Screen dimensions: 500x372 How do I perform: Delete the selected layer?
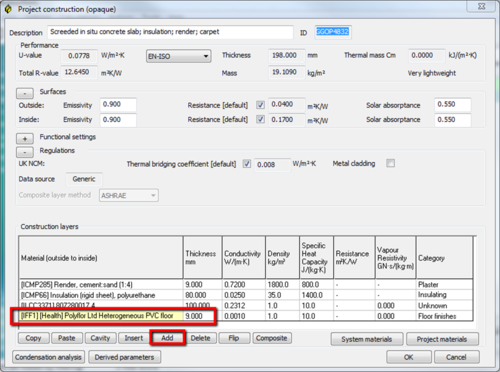(200, 338)
